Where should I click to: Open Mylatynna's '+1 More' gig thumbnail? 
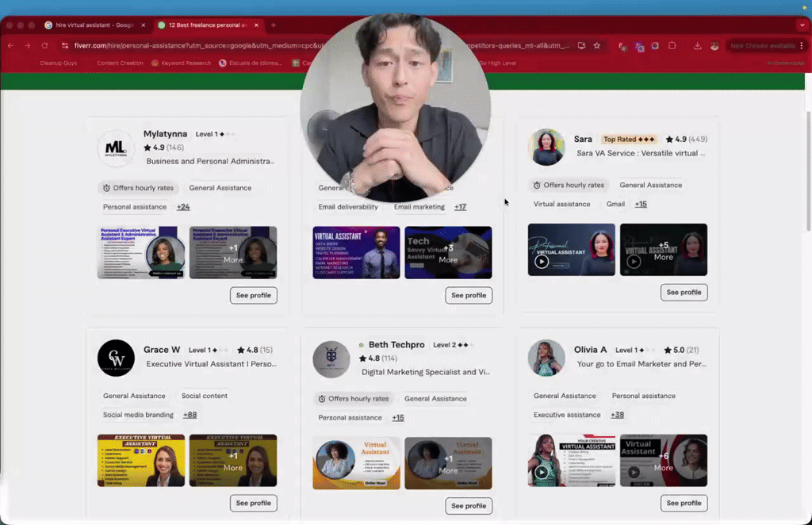[x=233, y=253]
